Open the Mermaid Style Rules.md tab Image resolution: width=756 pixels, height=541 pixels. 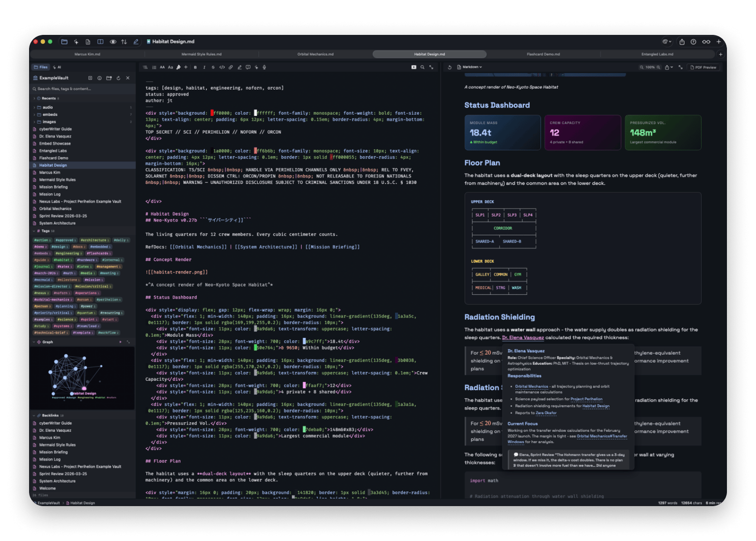(x=202, y=54)
